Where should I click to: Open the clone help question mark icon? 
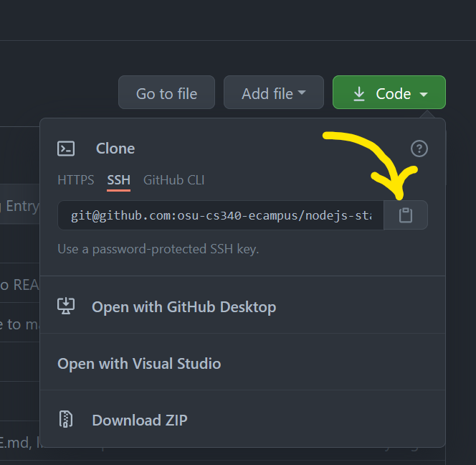(x=419, y=149)
